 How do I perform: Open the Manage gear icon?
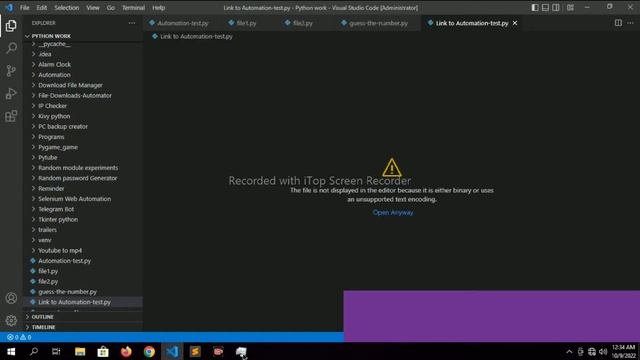click(x=11, y=320)
